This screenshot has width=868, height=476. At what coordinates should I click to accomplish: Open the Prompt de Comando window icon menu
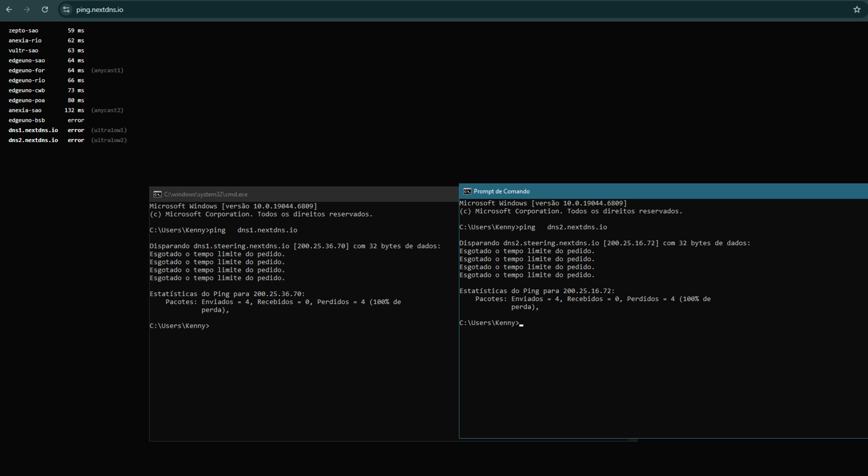[467, 192]
